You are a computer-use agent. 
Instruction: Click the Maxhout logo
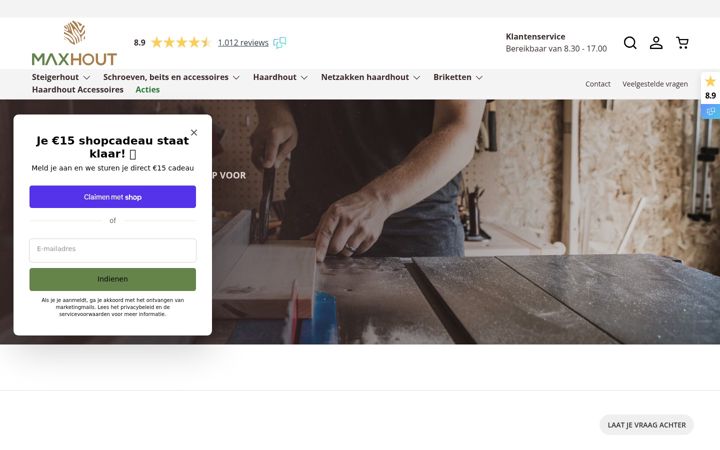click(74, 43)
